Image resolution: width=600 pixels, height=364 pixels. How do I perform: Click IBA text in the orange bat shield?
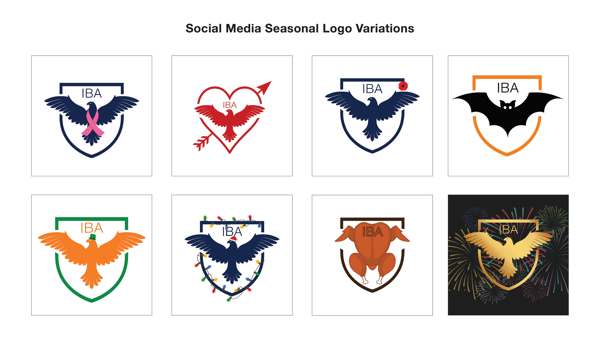coord(508,88)
